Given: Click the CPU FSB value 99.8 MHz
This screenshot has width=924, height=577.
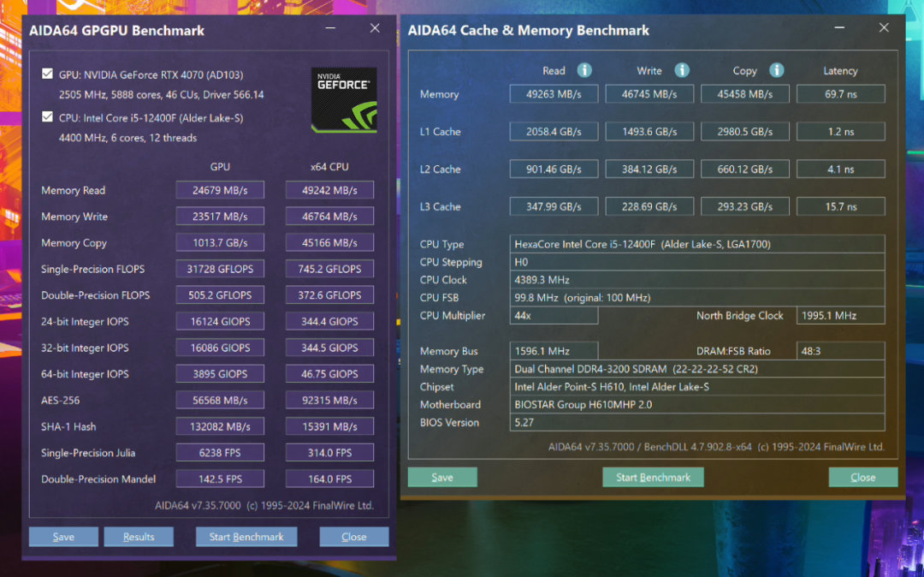Looking at the screenshot, I should point(697,298).
